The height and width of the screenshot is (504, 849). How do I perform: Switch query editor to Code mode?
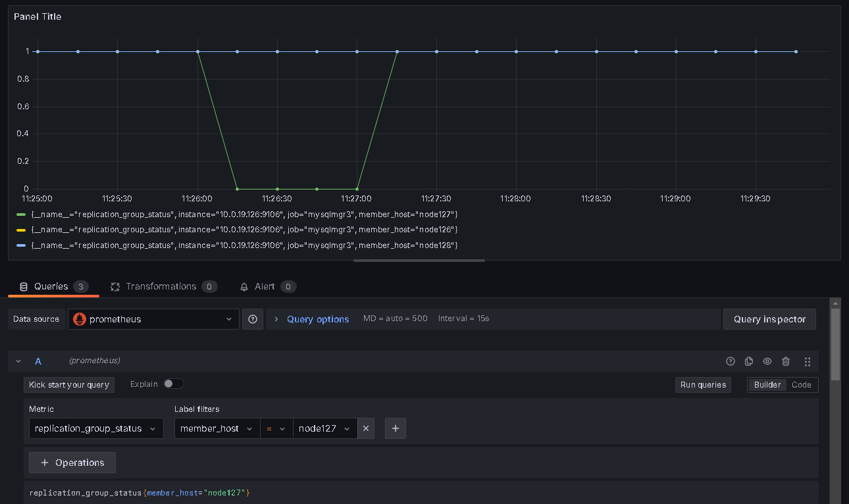pyautogui.click(x=801, y=385)
